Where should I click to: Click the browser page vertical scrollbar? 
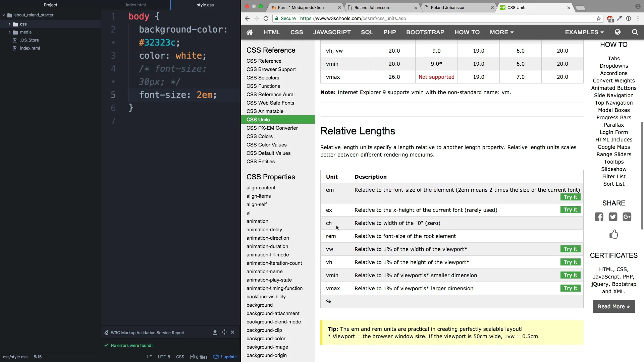click(x=642, y=175)
